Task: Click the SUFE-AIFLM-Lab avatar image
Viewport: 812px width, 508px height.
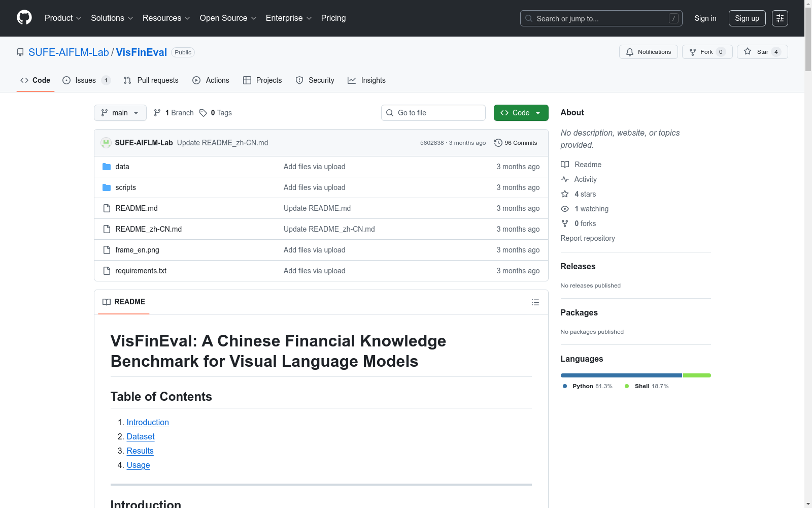Action: (x=106, y=143)
